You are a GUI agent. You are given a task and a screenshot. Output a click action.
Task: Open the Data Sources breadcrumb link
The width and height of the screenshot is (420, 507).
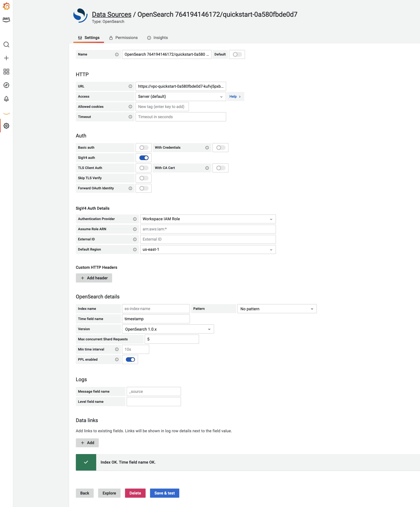pyautogui.click(x=112, y=14)
